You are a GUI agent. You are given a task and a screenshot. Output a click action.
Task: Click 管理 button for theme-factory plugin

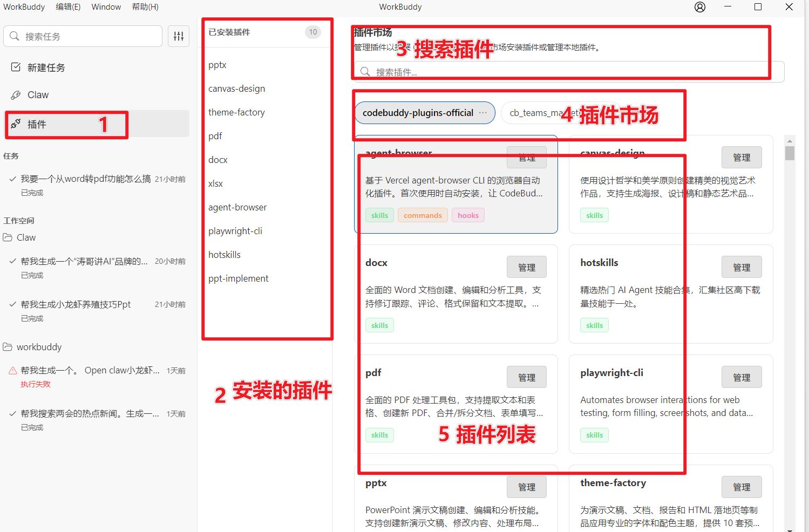(742, 487)
